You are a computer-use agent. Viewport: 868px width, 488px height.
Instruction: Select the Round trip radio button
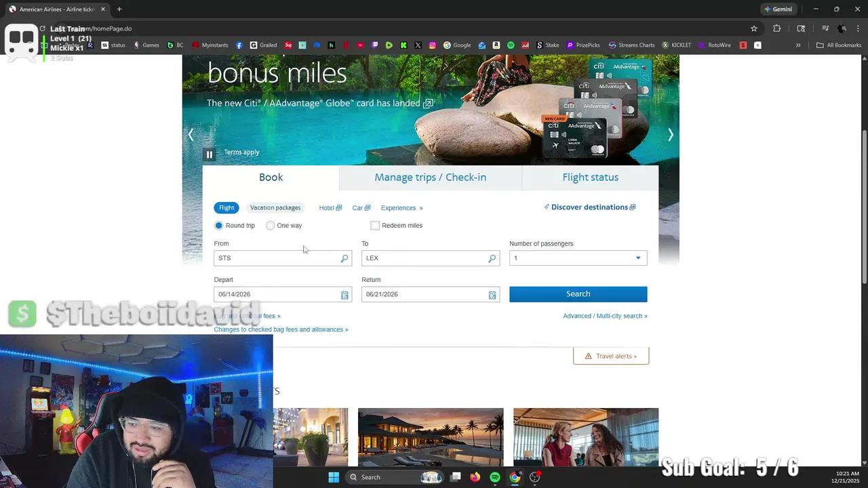click(218, 225)
